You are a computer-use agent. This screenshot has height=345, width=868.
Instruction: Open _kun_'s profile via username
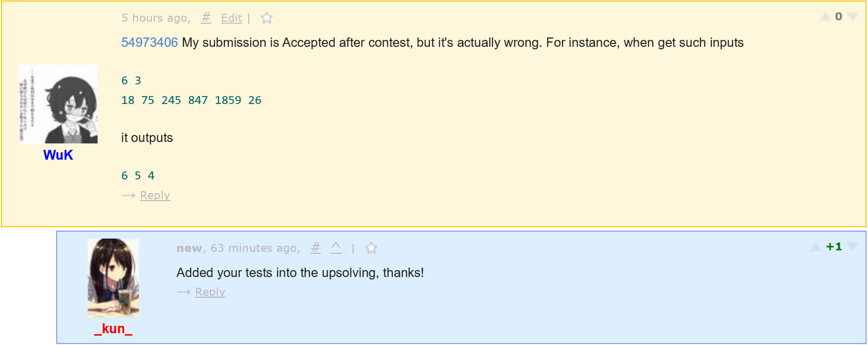(x=113, y=329)
